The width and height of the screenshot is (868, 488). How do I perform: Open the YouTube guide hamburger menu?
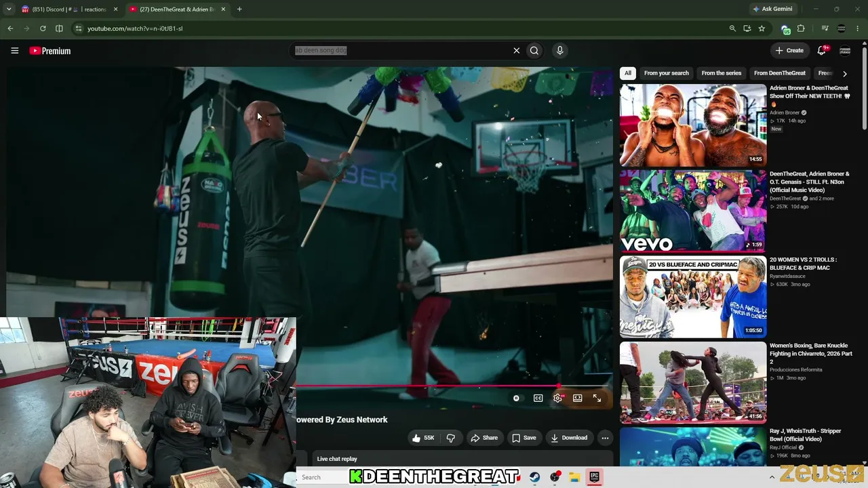point(14,51)
